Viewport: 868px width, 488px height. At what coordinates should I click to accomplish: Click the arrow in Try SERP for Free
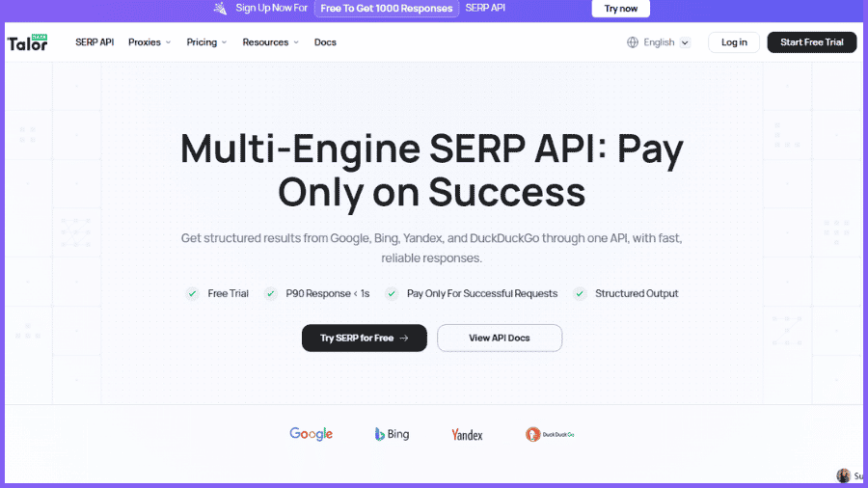[404, 339]
